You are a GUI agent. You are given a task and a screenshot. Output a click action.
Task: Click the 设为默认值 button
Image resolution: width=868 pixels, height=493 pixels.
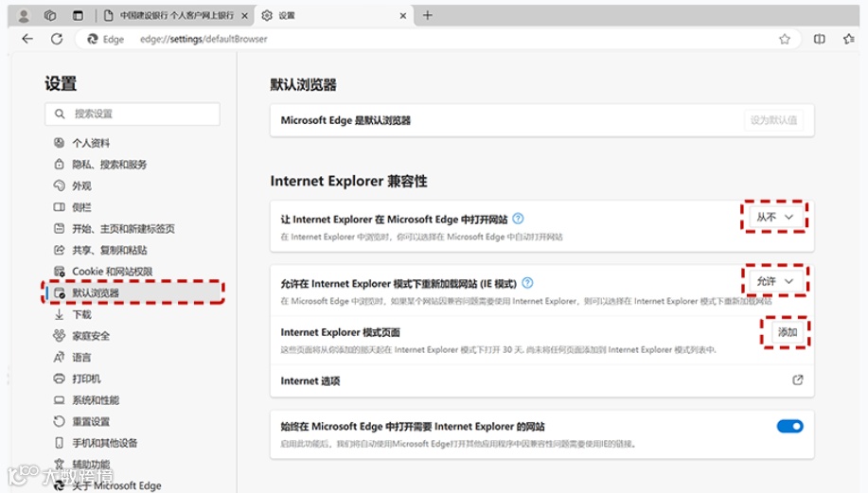tap(773, 120)
